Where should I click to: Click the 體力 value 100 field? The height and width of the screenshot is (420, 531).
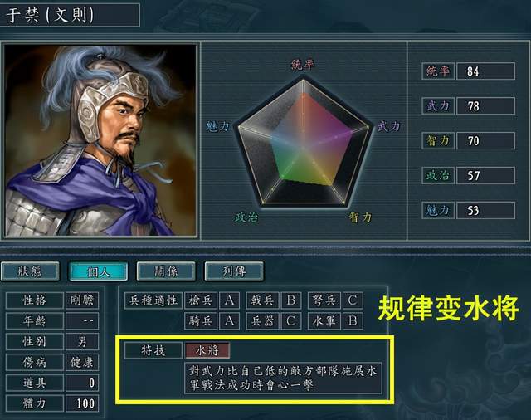(82, 403)
